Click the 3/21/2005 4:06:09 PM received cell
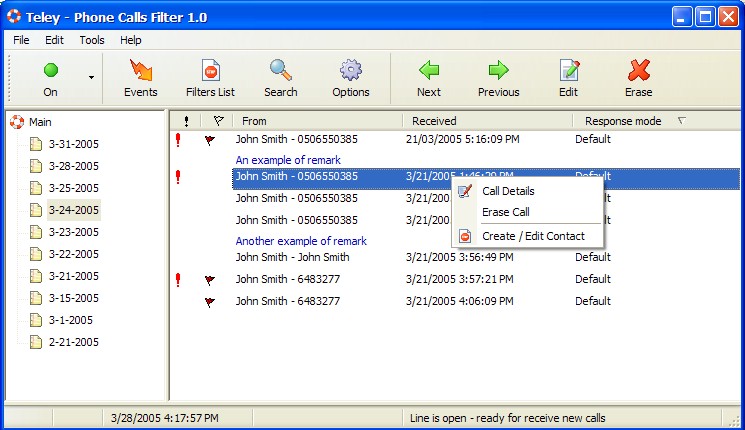Screen dimensions: 745x430 (x=459, y=301)
